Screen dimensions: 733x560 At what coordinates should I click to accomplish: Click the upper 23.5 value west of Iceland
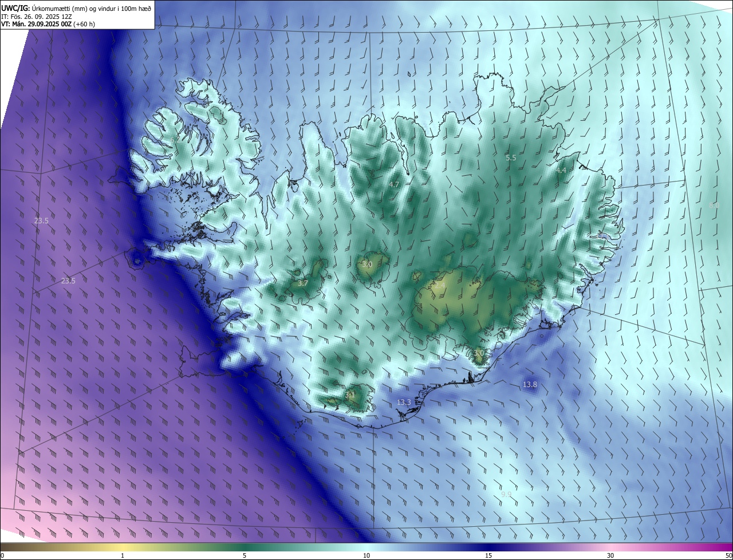coord(41,220)
